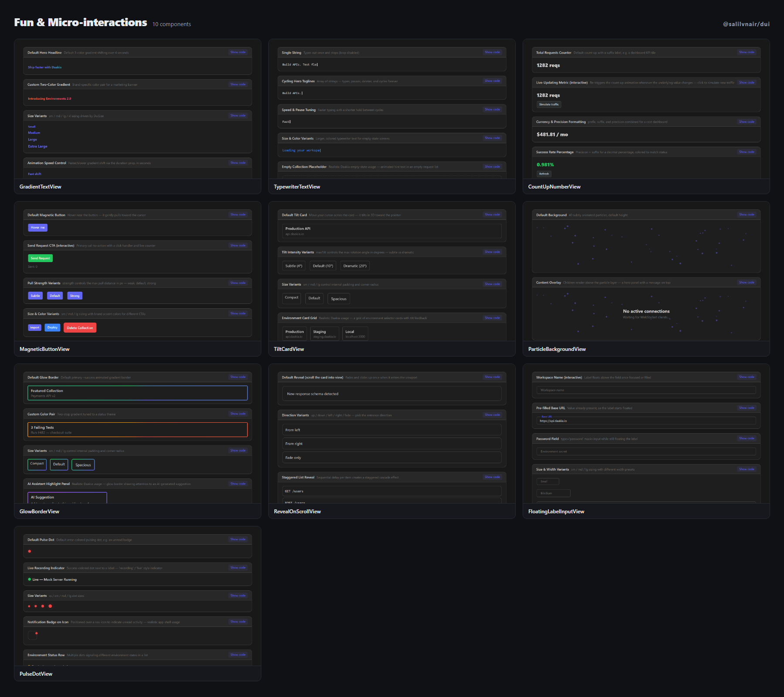
Task: Select the Dramatic (20°) tilt card
Action: pyautogui.click(x=355, y=266)
